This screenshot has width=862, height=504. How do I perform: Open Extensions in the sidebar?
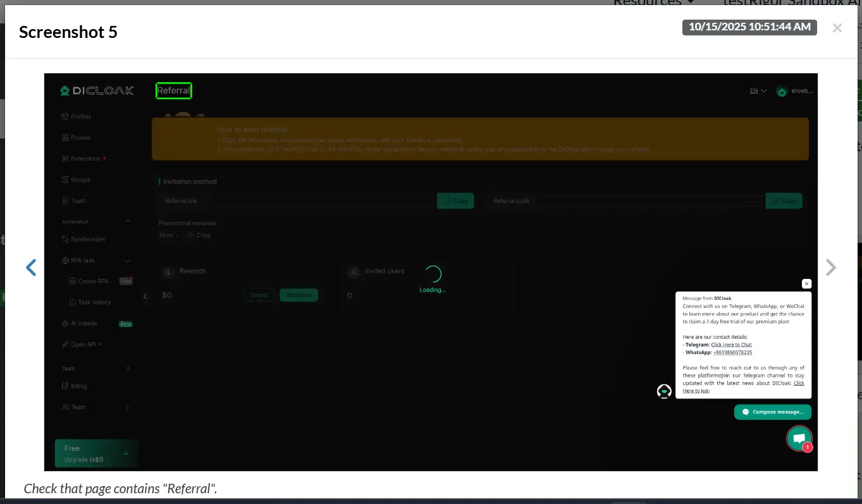click(x=85, y=159)
